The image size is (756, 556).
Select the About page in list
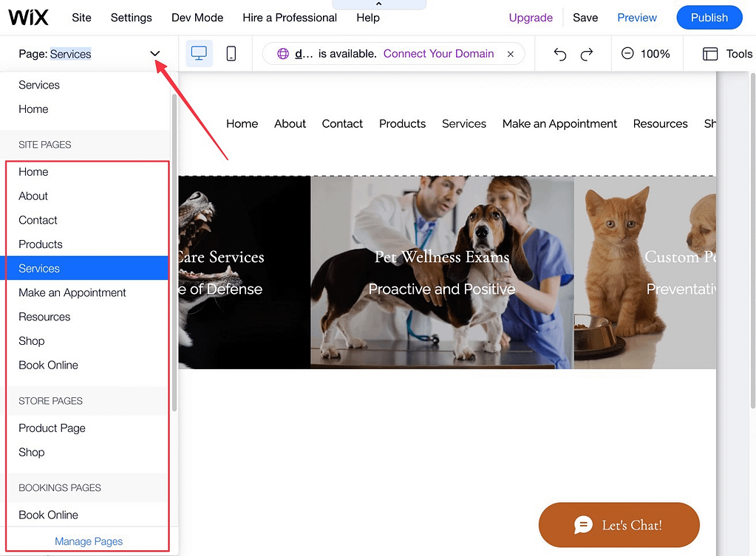click(x=86, y=196)
